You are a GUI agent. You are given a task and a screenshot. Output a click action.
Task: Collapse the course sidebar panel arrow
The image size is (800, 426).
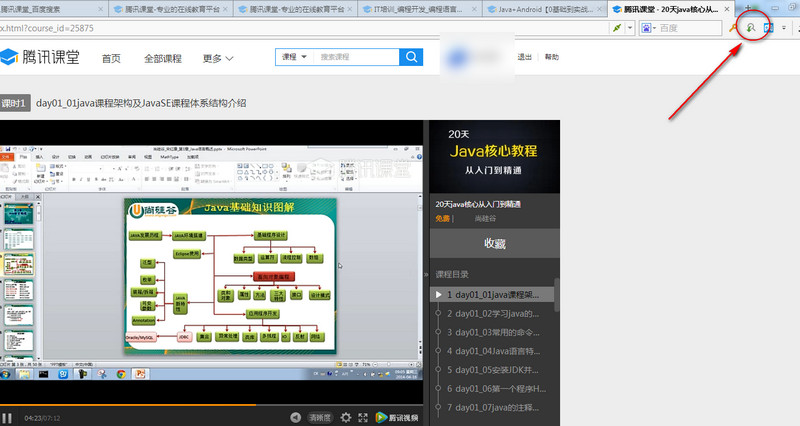[x=428, y=274]
